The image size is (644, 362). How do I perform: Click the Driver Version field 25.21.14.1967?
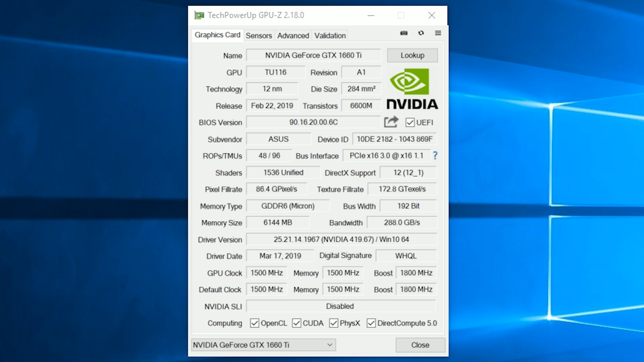tap(341, 240)
